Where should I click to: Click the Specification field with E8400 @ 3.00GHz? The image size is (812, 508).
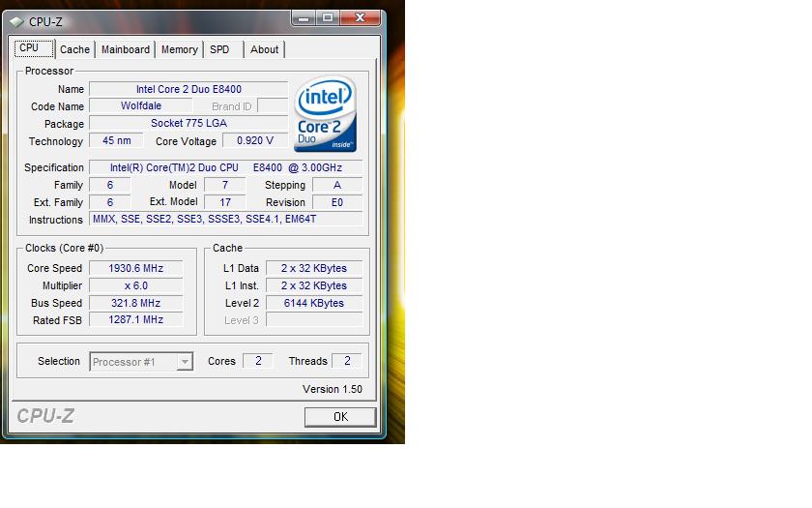226,167
